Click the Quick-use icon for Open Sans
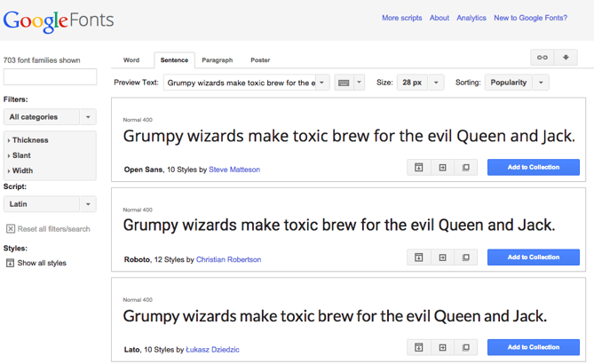Image resolution: width=594 pixels, height=364 pixels. coord(442,168)
